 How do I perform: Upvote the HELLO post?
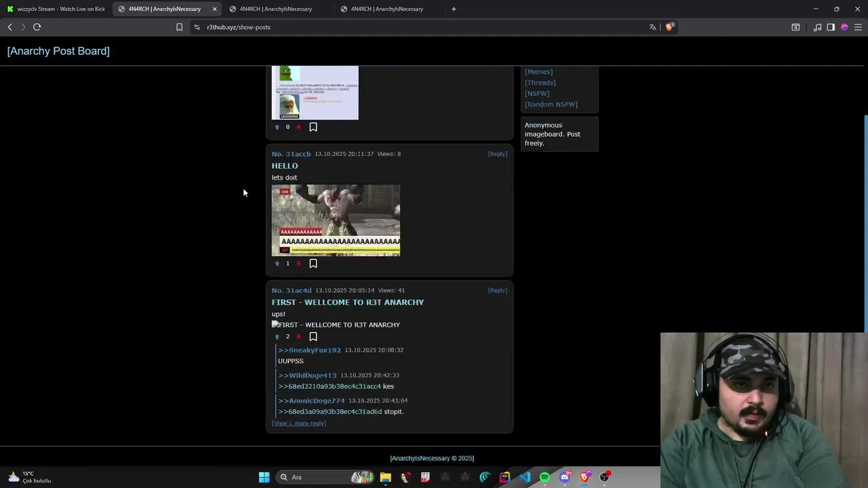tap(277, 263)
